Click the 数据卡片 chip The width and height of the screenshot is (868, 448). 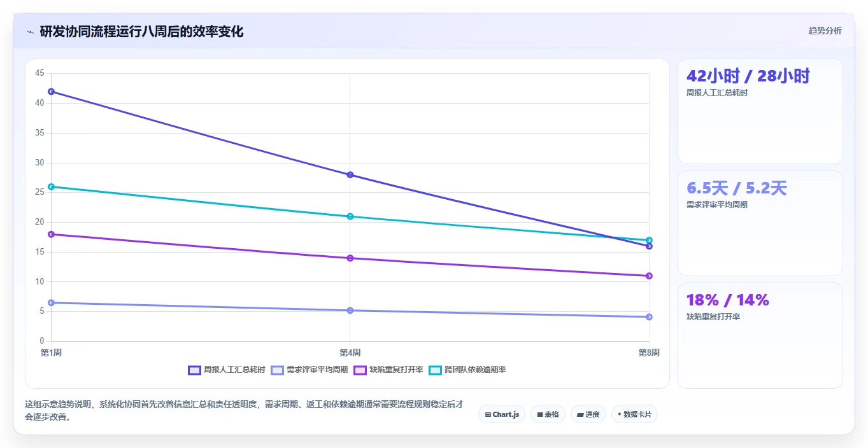point(634,414)
